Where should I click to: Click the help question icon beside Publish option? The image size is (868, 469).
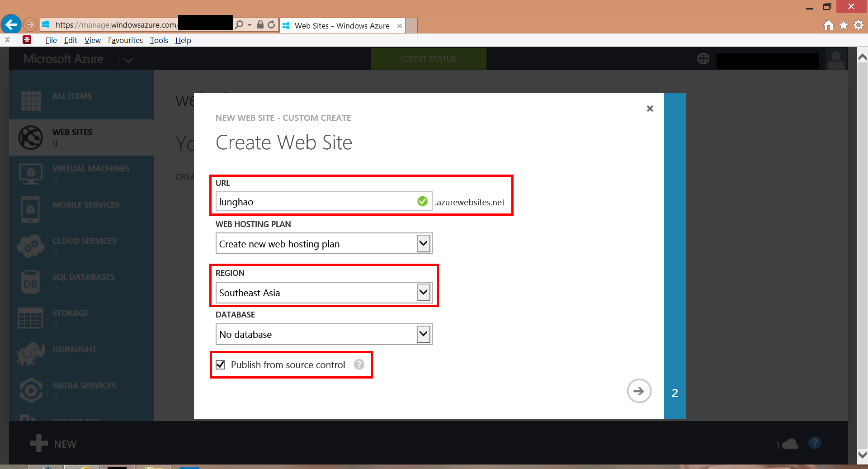pos(359,364)
